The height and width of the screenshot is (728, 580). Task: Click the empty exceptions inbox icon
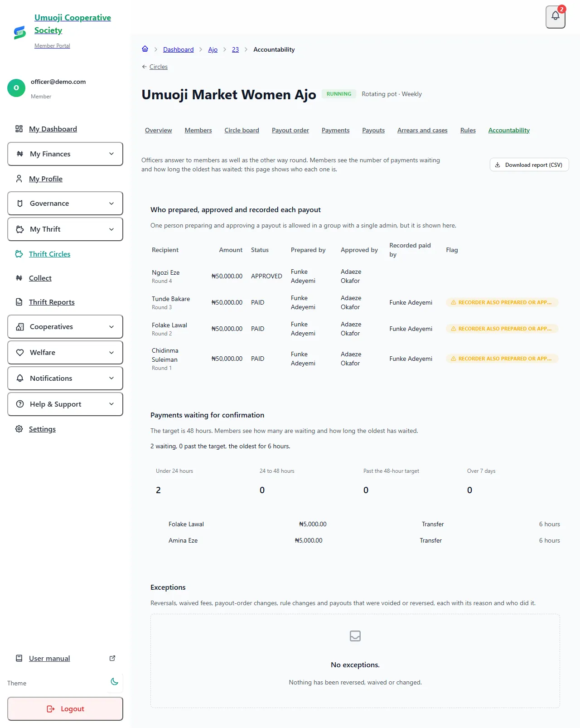(x=355, y=636)
